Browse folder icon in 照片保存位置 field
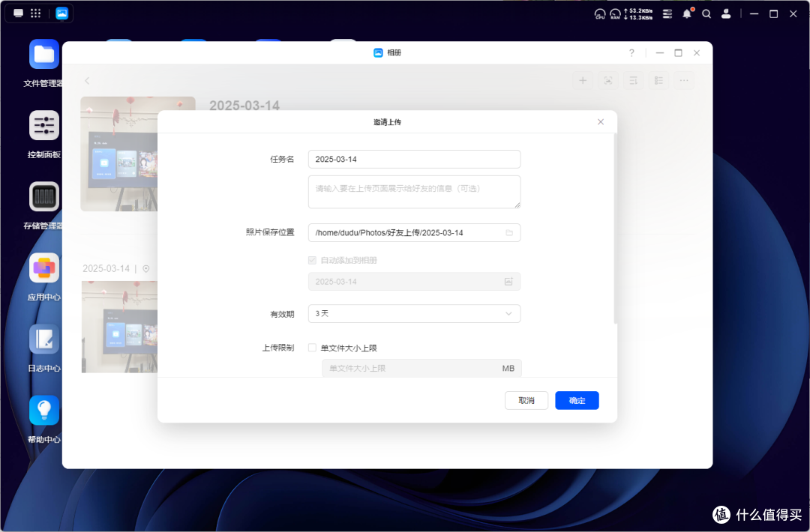Screen dimensions: 810x532 (x=509, y=233)
